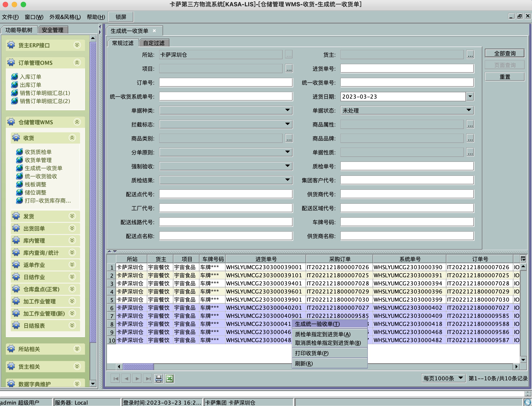Viewport: 532px width, 406px height.
Task: Choose 生成统一验收单(T) from context menu
Action: click(x=317, y=324)
